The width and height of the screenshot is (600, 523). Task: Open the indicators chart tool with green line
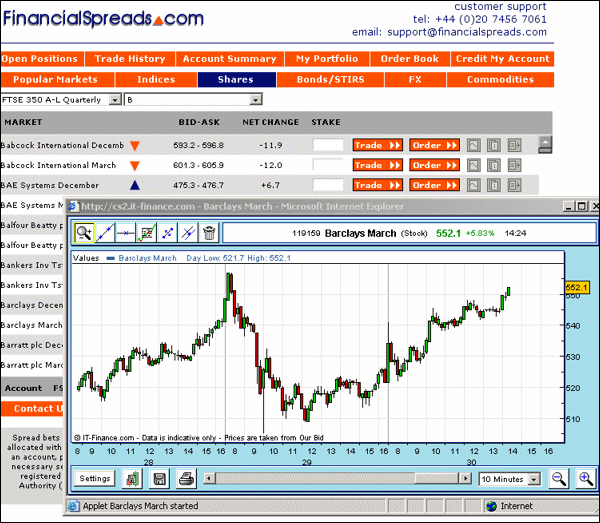click(147, 232)
